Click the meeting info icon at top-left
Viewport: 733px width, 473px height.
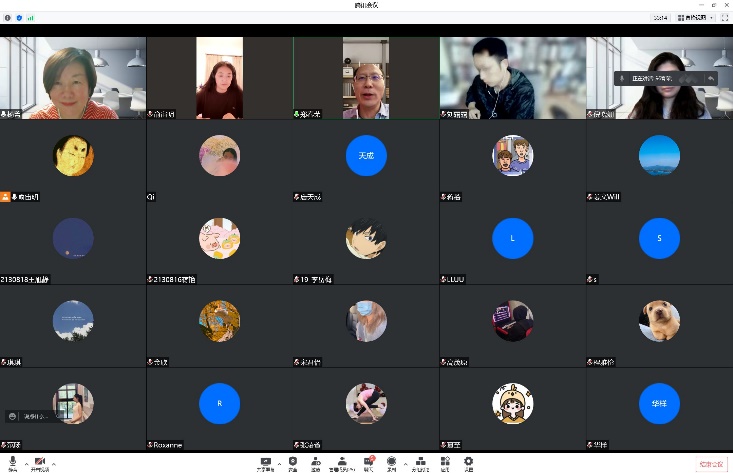pos(8,17)
